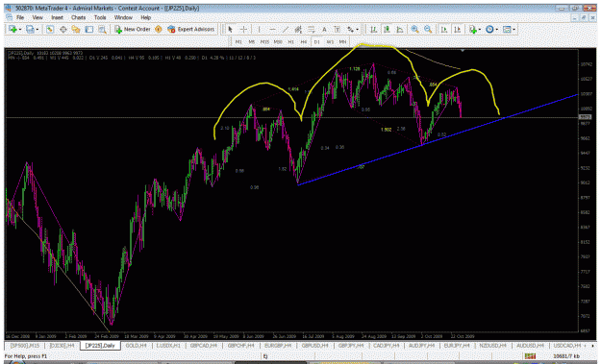This screenshot has height=364, width=601.
Task: Expand the Profiles dropdown arrow
Action: coord(38,30)
